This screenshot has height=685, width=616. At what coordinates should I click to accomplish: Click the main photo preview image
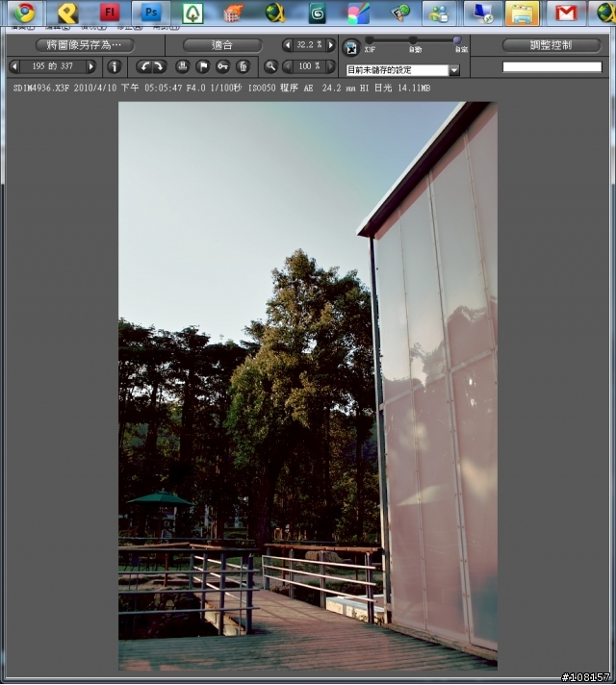click(x=308, y=386)
